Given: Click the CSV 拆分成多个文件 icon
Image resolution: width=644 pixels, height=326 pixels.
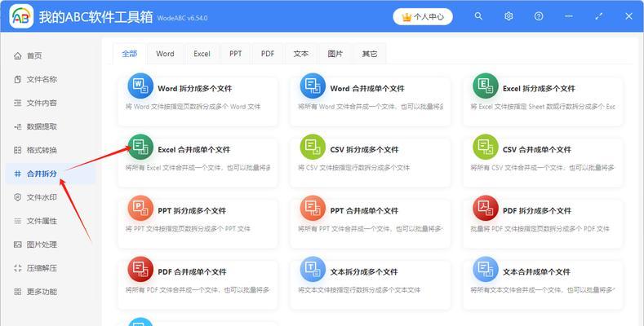Looking at the screenshot, I should pyautogui.click(x=313, y=147).
